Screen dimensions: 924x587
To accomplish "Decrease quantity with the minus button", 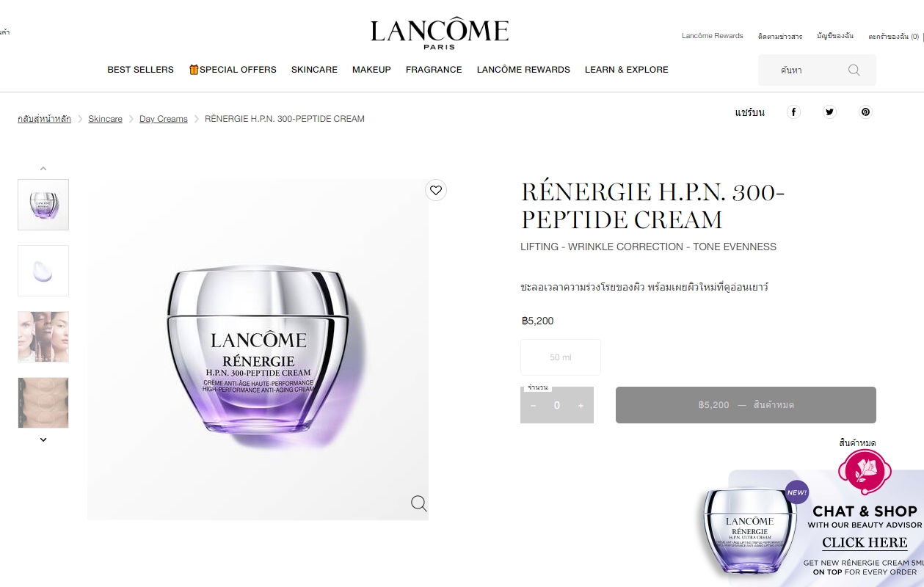I will tap(534, 405).
